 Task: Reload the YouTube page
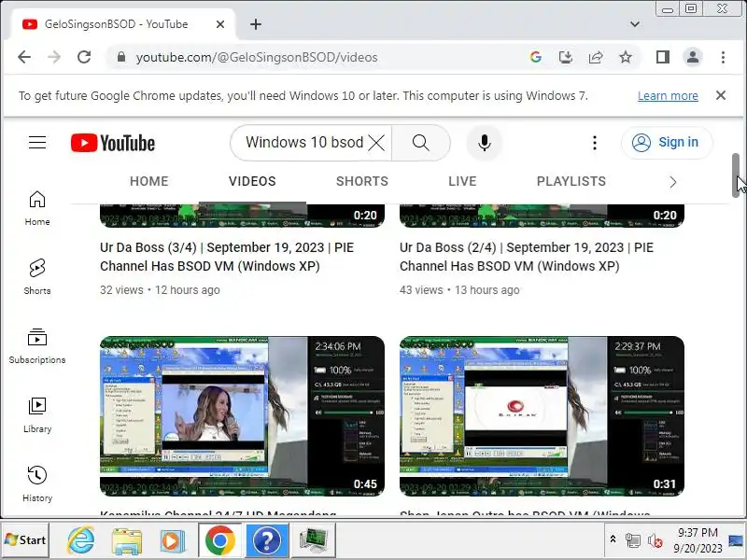coord(84,57)
